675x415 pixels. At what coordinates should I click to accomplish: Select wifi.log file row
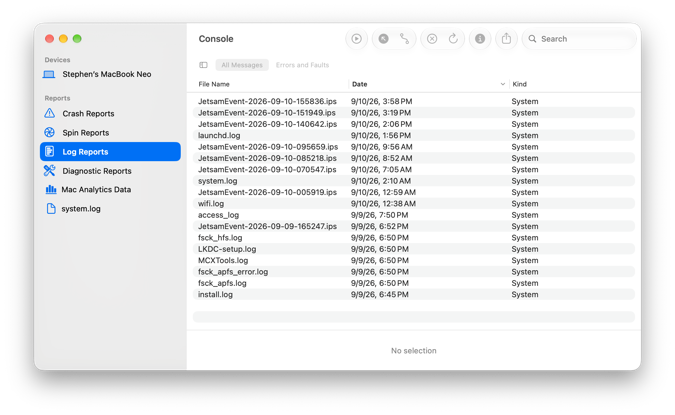pyautogui.click(x=414, y=204)
